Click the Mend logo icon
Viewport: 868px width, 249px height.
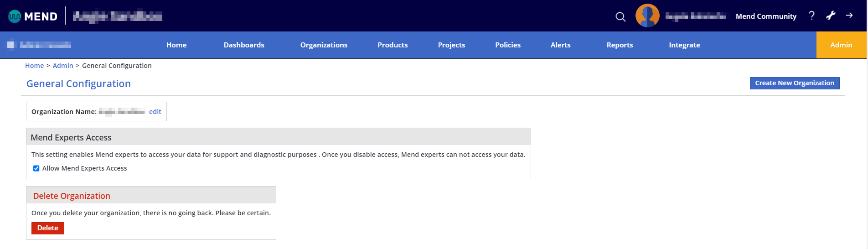pos(15,16)
